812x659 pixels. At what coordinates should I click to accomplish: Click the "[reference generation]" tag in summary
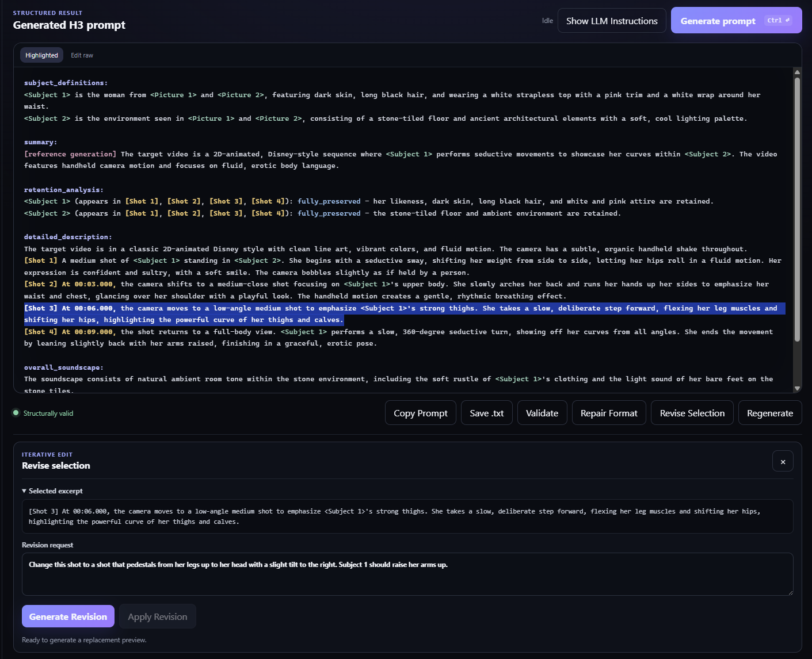[x=70, y=154]
